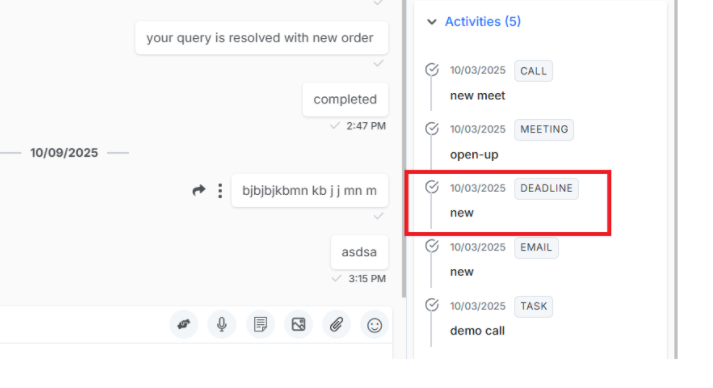Click the chat panel vertical scrollbar

pos(404,149)
